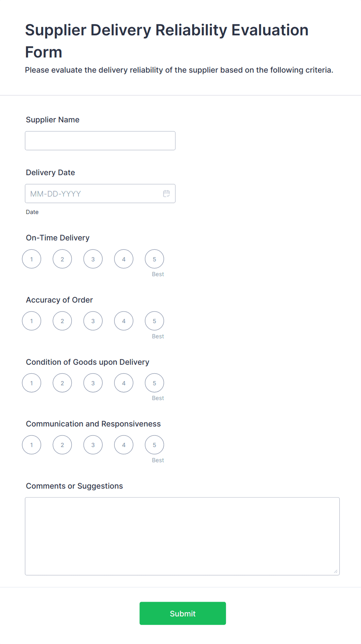Click the Supplier Name text field

tap(100, 141)
